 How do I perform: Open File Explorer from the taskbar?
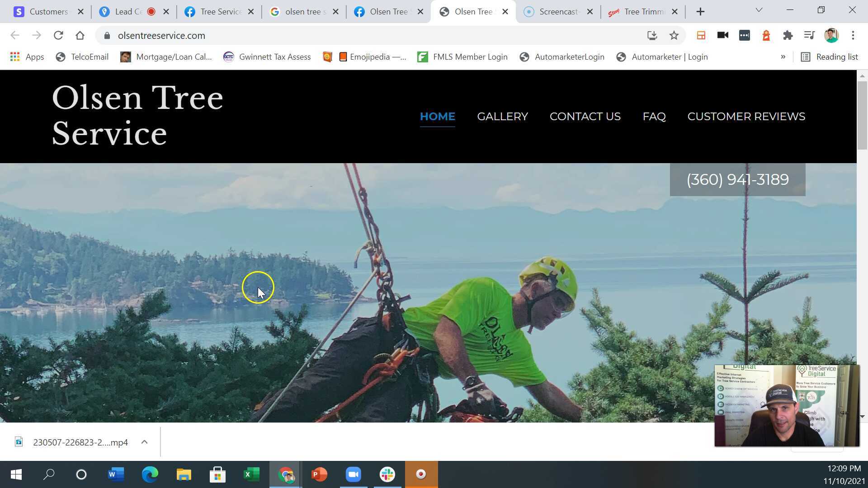coord(184,474)
